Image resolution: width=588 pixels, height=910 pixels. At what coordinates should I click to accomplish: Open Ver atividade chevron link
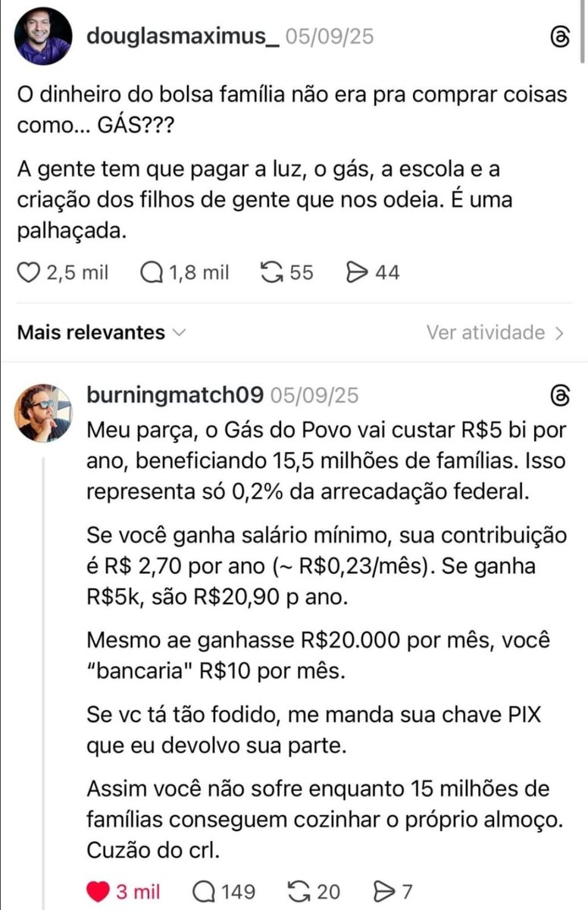495,332
